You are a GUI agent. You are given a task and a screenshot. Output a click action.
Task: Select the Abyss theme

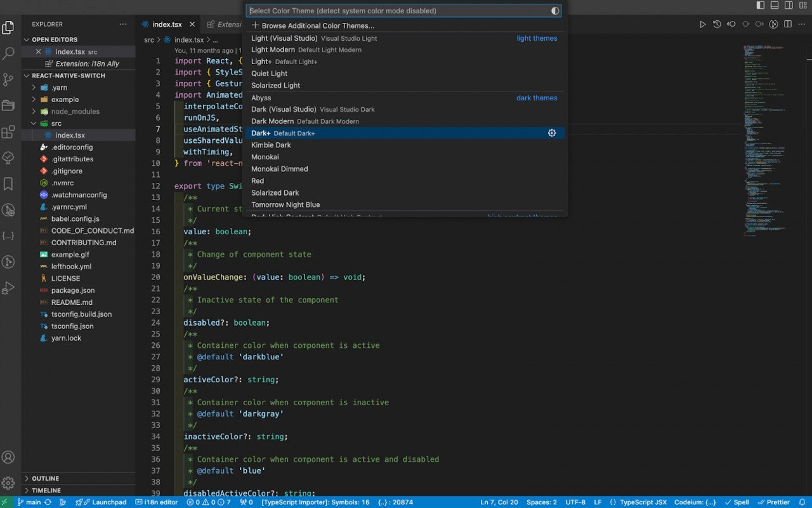405,98
